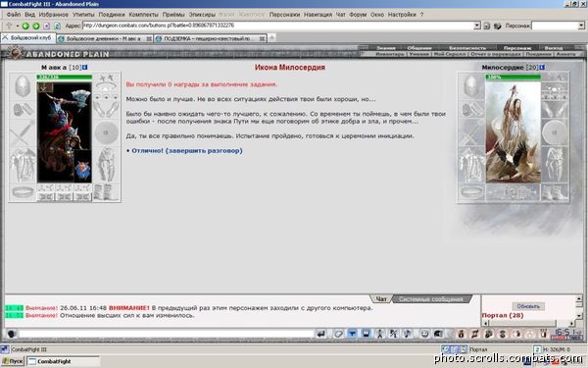
Task: Click the boots slot in М авк а's equipment
Action: tap(106, 192)
